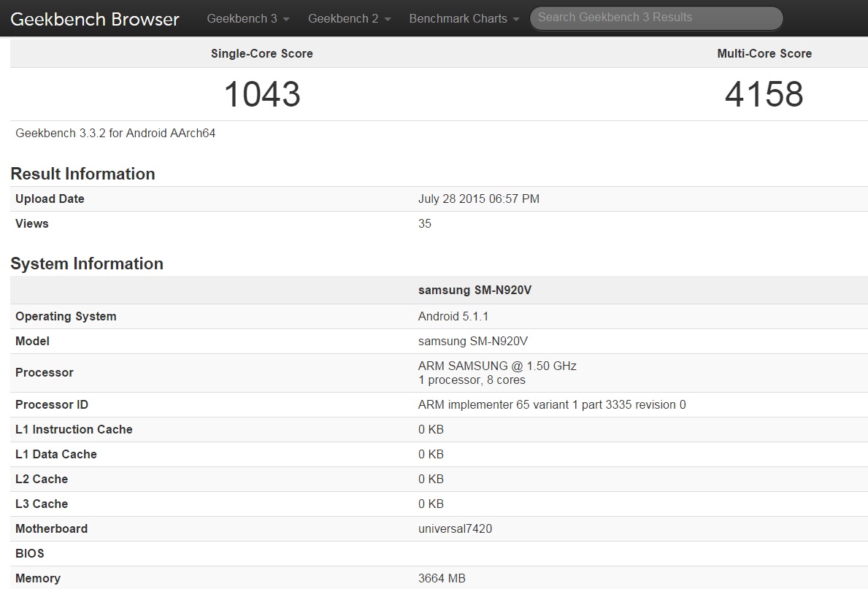868x589 pixels.
Task: Click the L1 Data Cache label
Action: click(x=56, y=455)
